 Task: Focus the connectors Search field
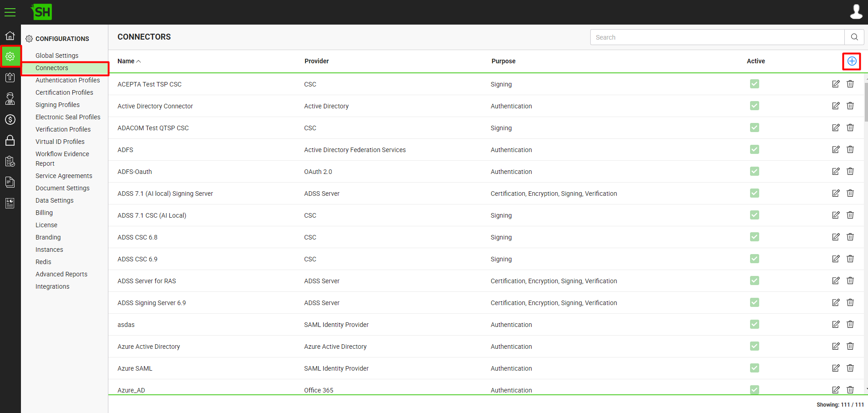tap(717, 37)
